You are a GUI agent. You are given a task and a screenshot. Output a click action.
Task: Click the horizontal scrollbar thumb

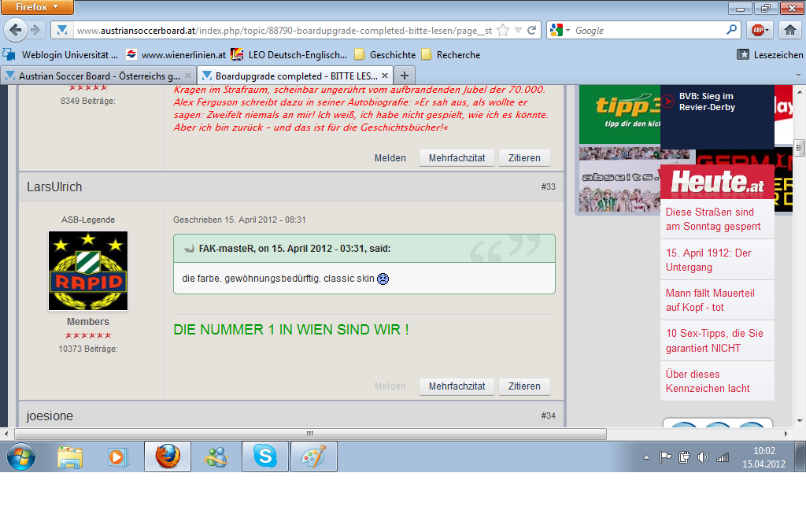[x=310, y=434]
